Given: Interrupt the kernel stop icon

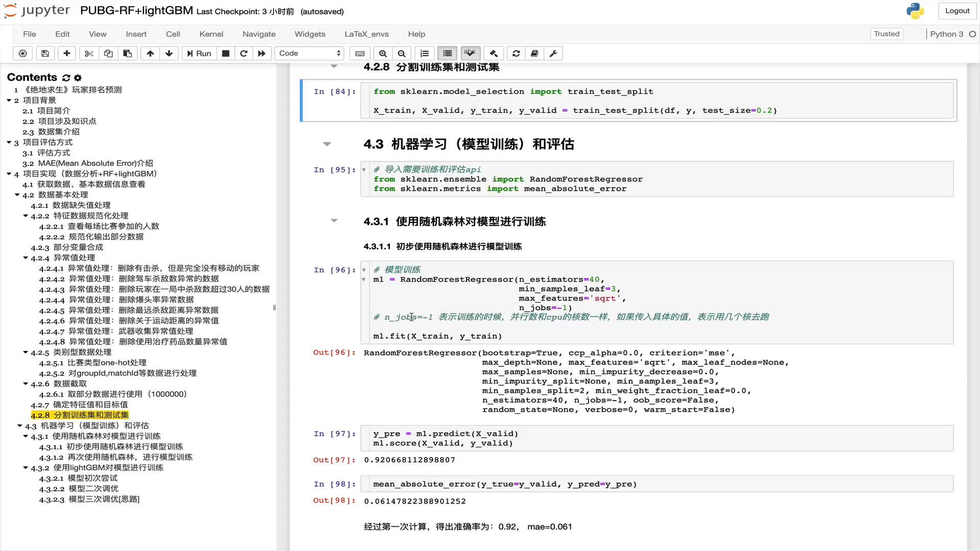Looking at the screenshot, I should (226, 53).
